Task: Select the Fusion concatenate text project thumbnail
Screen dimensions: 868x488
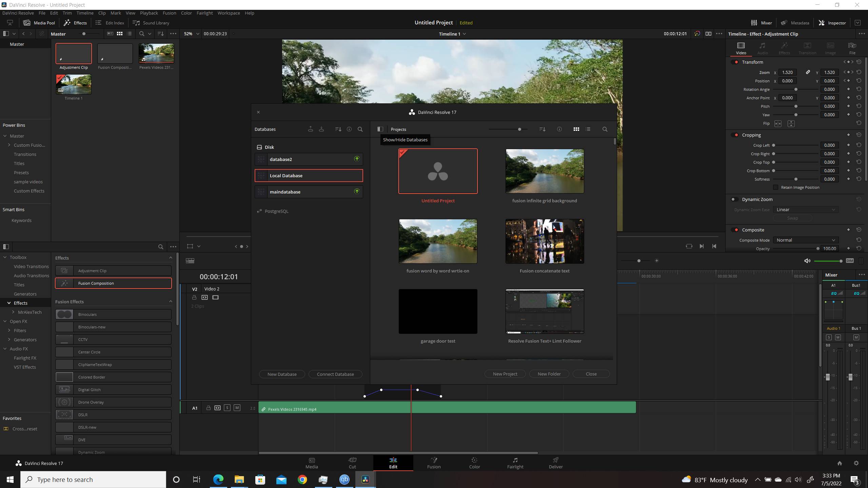Action: pos(545,241)
